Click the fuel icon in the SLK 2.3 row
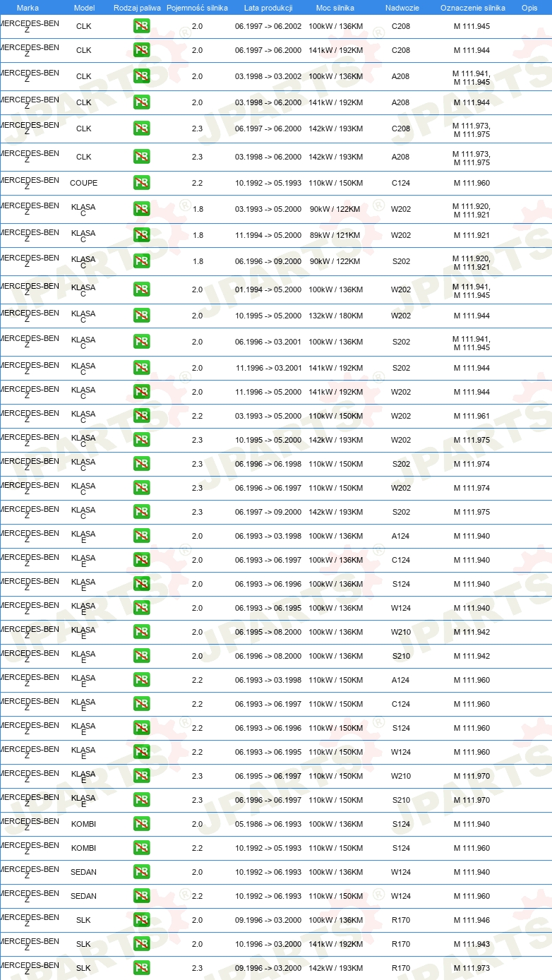 pyautogui.click(x=141, y=968)
